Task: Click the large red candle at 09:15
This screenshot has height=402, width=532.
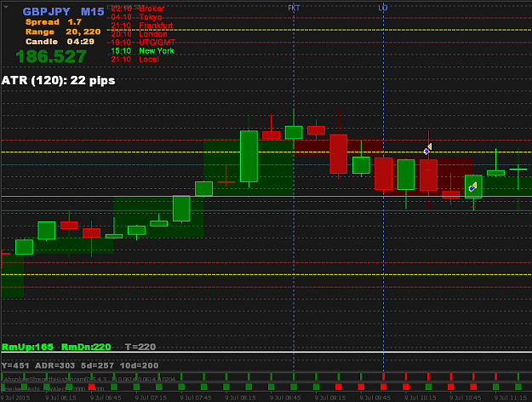Action: click(x=338, y=154)
